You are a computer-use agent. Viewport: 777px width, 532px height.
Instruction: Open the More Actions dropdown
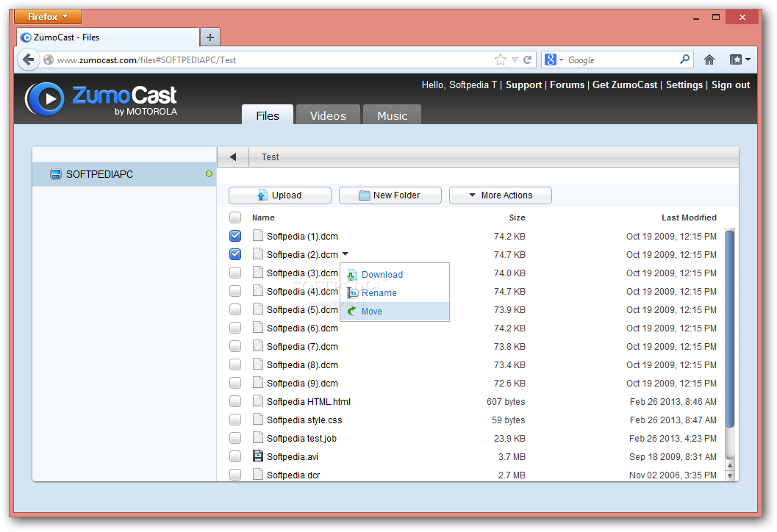pyautogui.click(x=501, y=195)
